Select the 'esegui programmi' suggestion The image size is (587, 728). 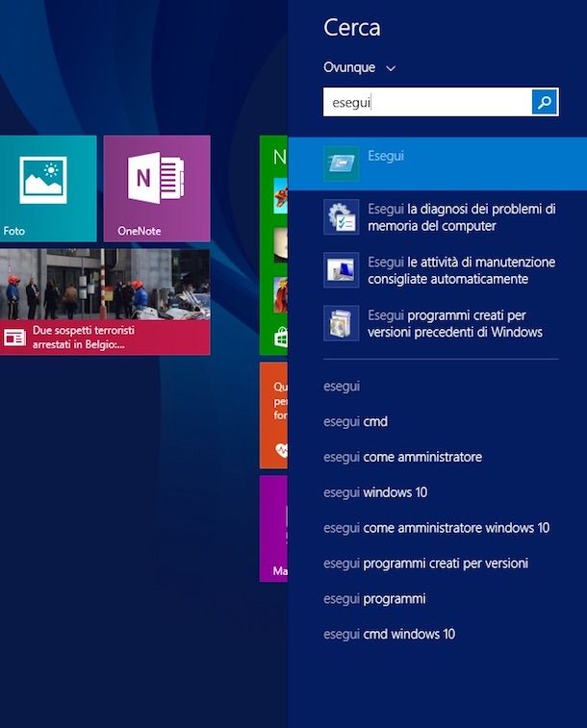(374, 599)
